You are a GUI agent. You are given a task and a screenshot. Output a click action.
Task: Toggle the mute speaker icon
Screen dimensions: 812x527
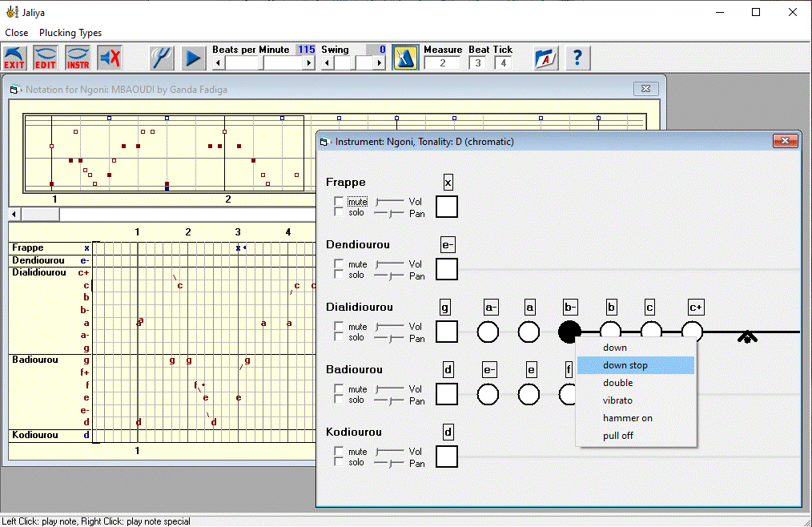[110, 58]
